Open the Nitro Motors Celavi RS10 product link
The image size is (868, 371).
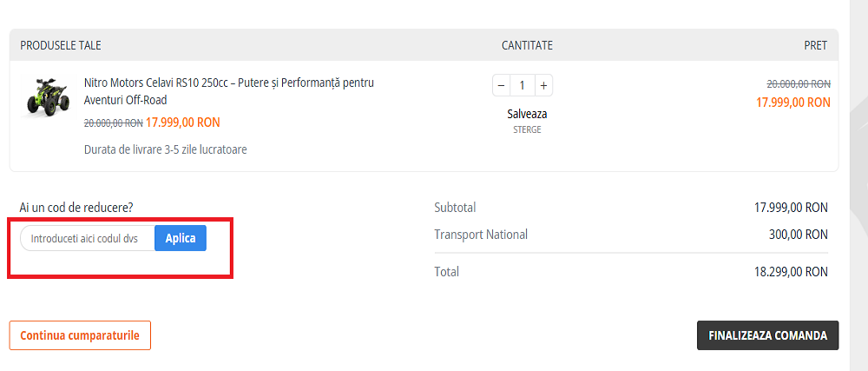coord(228,91)
